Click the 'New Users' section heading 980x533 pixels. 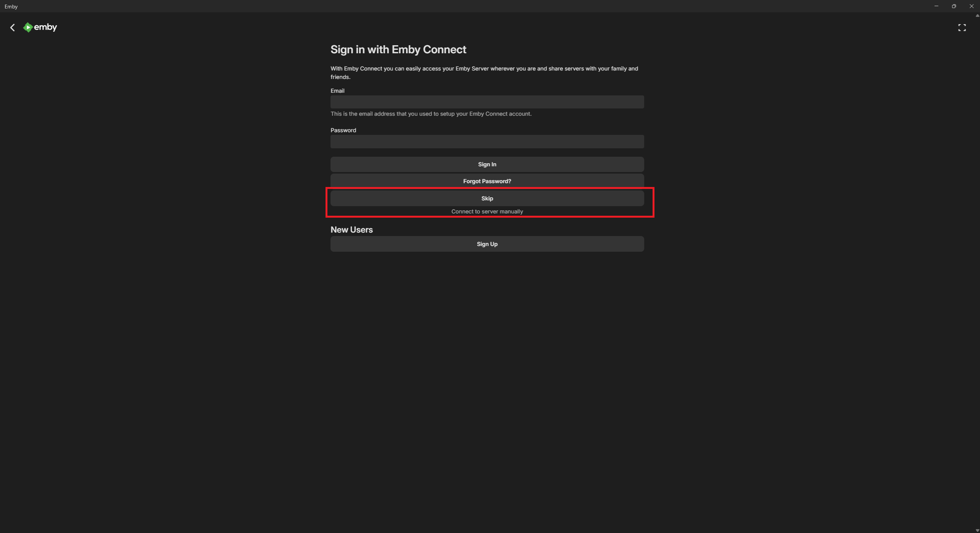[x=351, y=230]
